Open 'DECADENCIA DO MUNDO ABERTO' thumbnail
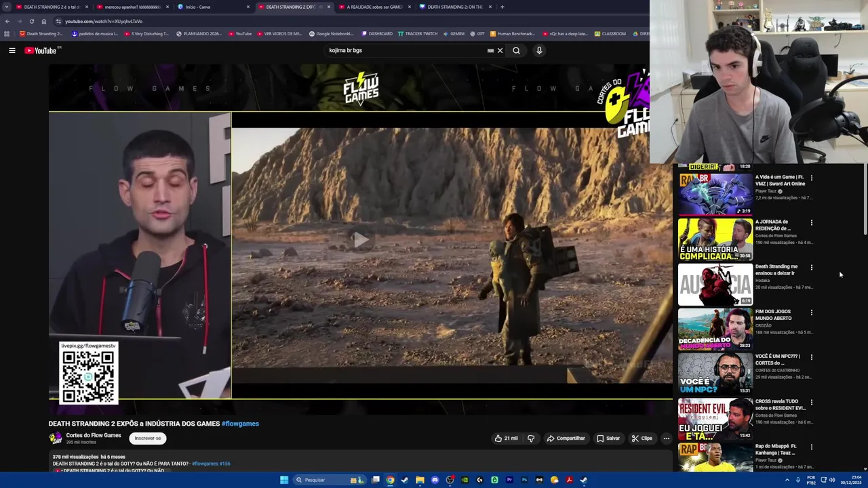This screenshot has height=488, width=868. (x=715, y=329)
